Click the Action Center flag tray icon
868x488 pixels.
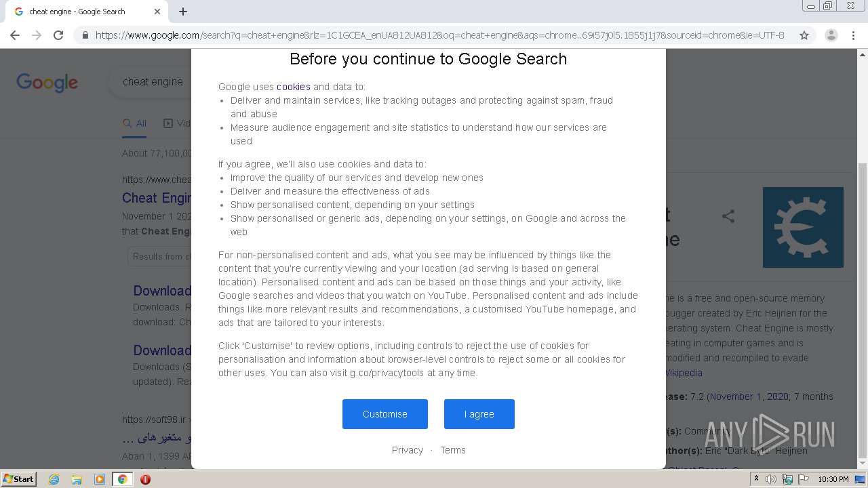click(x=804, y=479)
